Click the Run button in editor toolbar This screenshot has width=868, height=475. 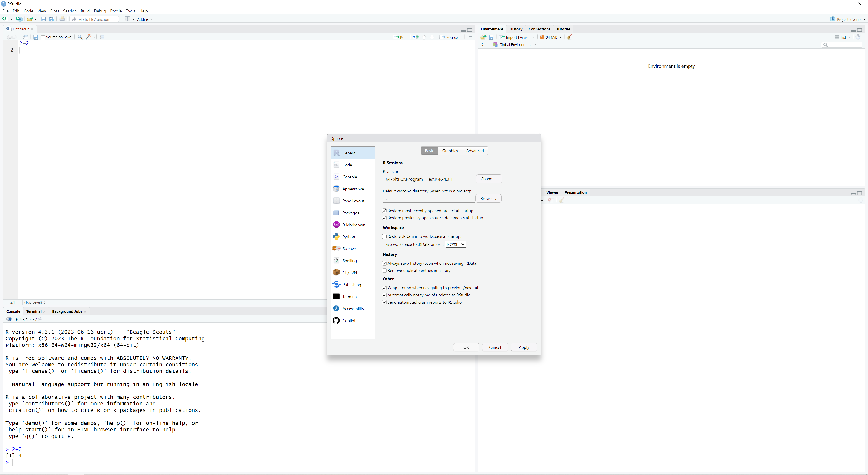pyautogui.click(x=400, y=37)
